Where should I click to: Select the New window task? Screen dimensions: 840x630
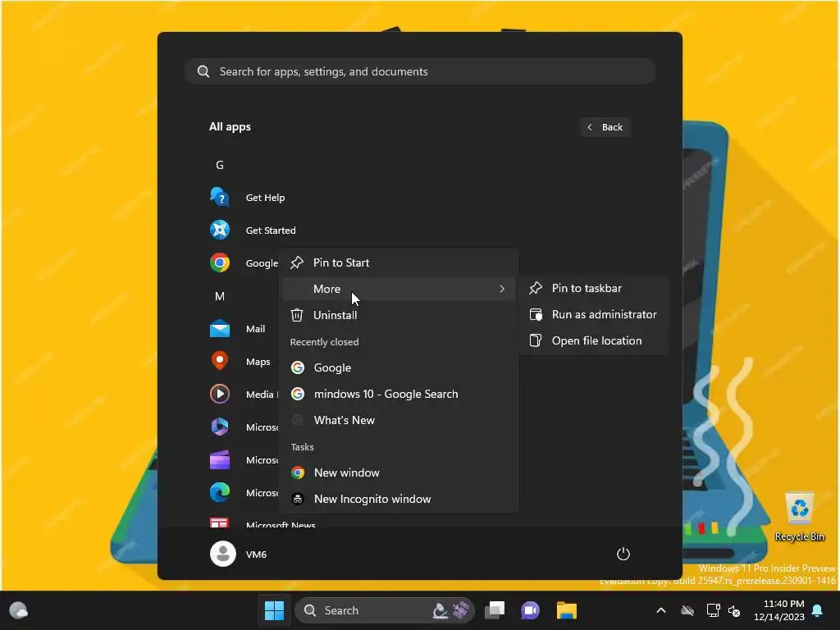[x=399, y=472]
